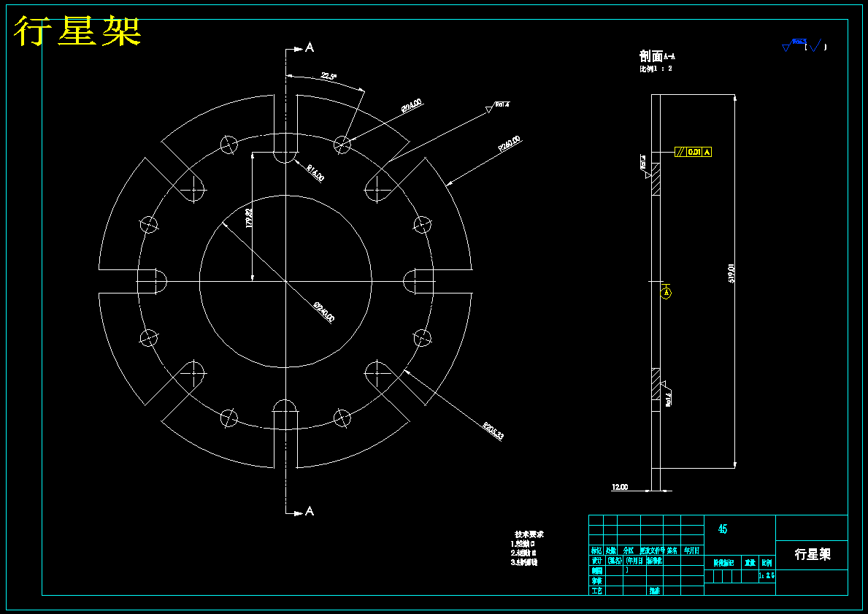
Task: Select the 比例 label cell in title block
Action: [767, 562]
